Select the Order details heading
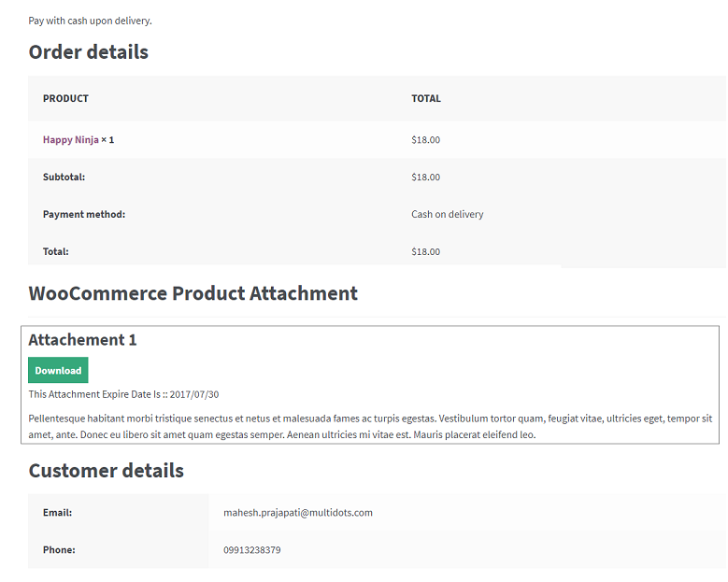This screenshot has height=582, width=728. (88, 52)
